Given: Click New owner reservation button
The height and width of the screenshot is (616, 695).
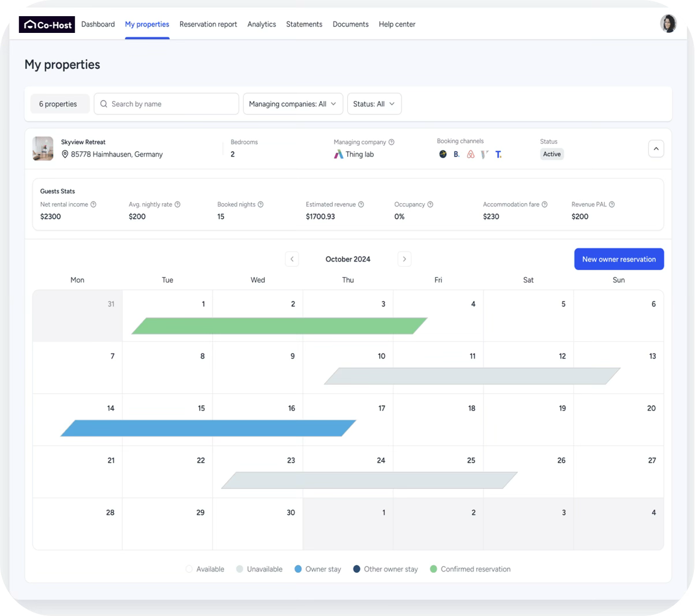Looking at the screenshot, I should 619,259.
